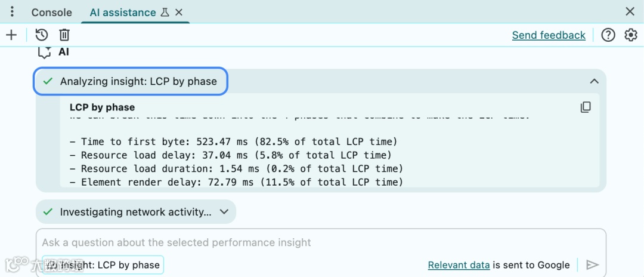Viewport: 644px width, 277px height.
Task: Open chat history clock icon
Action: (x=42, y=35)
